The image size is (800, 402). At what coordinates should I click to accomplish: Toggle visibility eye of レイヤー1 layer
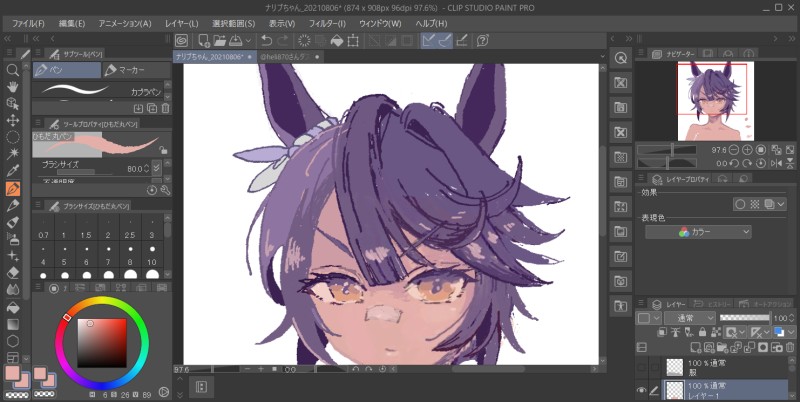coord(641,390)
